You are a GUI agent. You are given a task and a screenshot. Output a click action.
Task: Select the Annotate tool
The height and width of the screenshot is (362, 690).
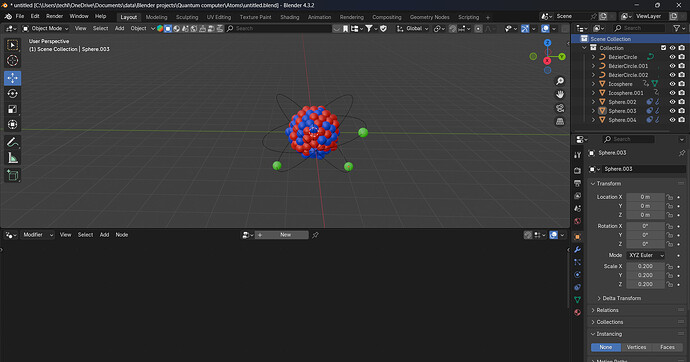tap(12, 142)
